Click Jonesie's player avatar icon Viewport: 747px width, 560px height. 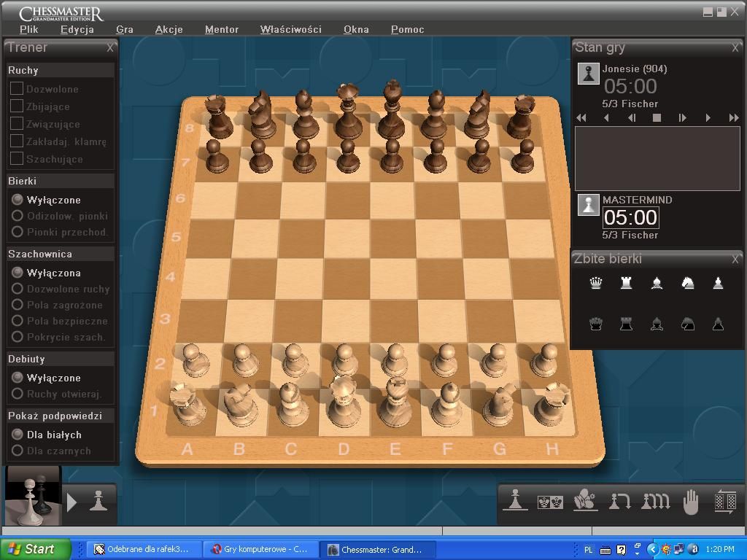tap(588, 74)
